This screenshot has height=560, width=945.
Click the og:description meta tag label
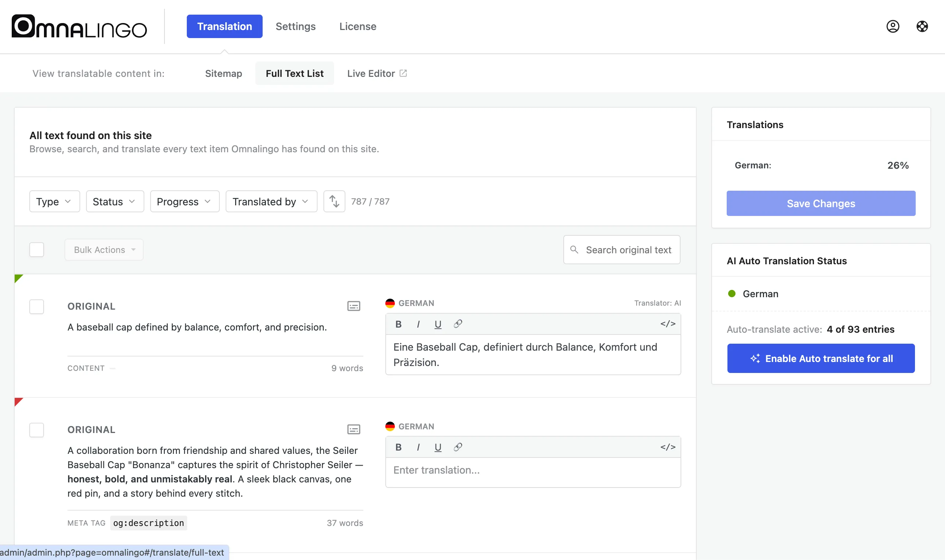click(x=148, y=523)
